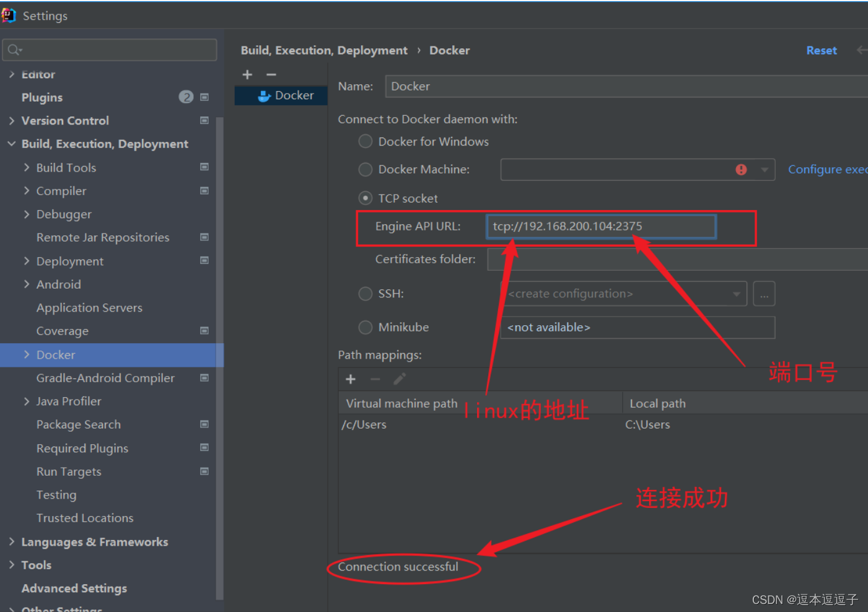Click the Docker whale icon in the list

point(265,95)
